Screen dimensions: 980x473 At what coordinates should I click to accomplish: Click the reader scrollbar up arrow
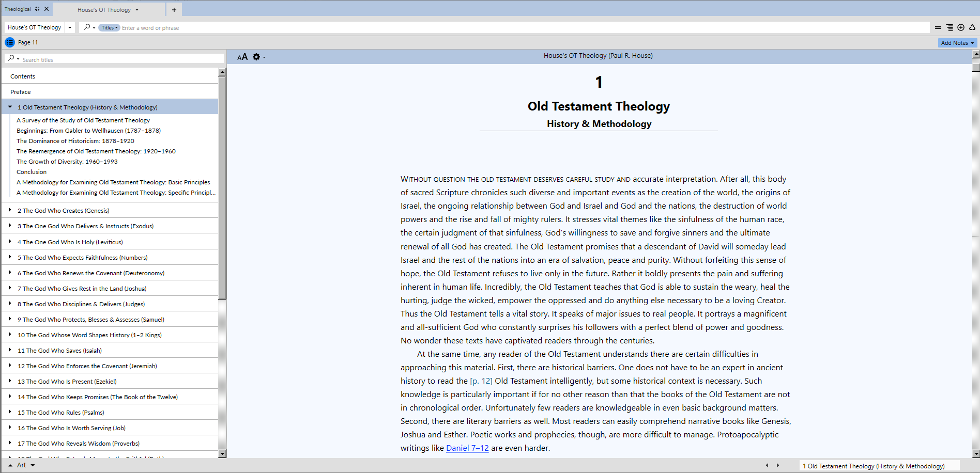click(x=976, y=54)
